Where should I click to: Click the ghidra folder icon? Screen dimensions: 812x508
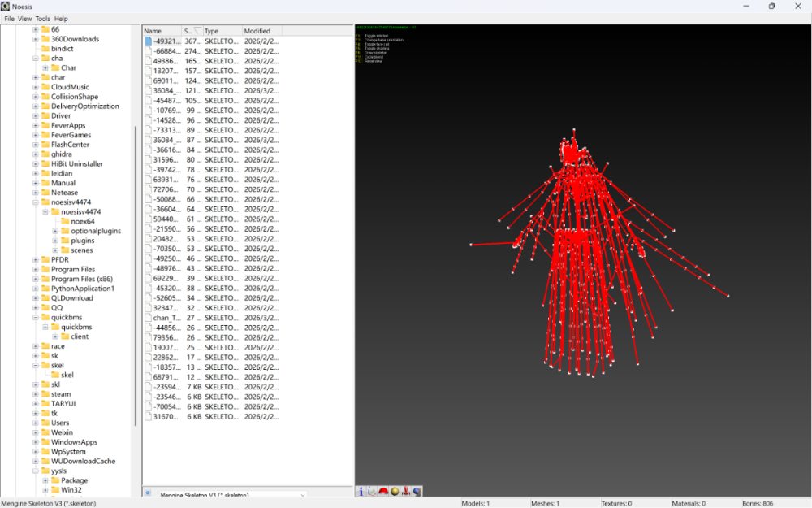[x=45, y=154]
